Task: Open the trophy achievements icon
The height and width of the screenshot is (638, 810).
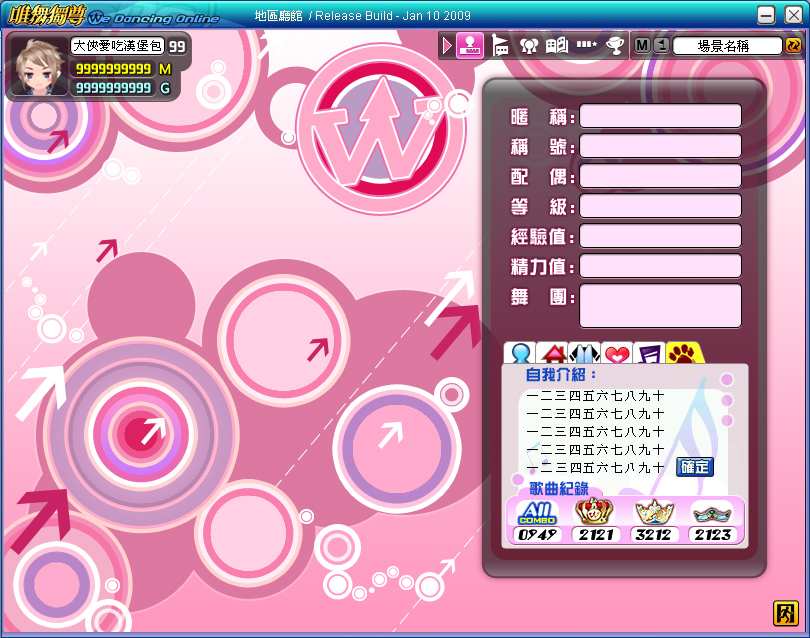Action: tap(615, 46)
